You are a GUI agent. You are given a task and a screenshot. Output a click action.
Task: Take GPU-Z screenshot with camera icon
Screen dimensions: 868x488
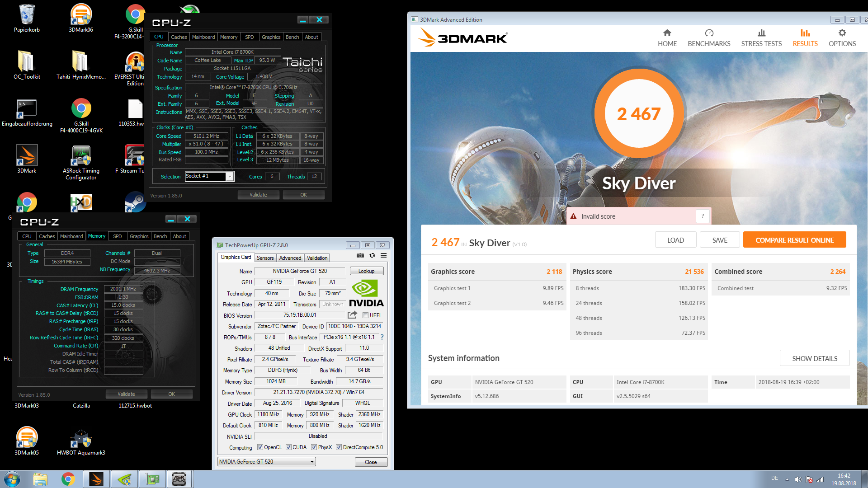pos(360,255)
